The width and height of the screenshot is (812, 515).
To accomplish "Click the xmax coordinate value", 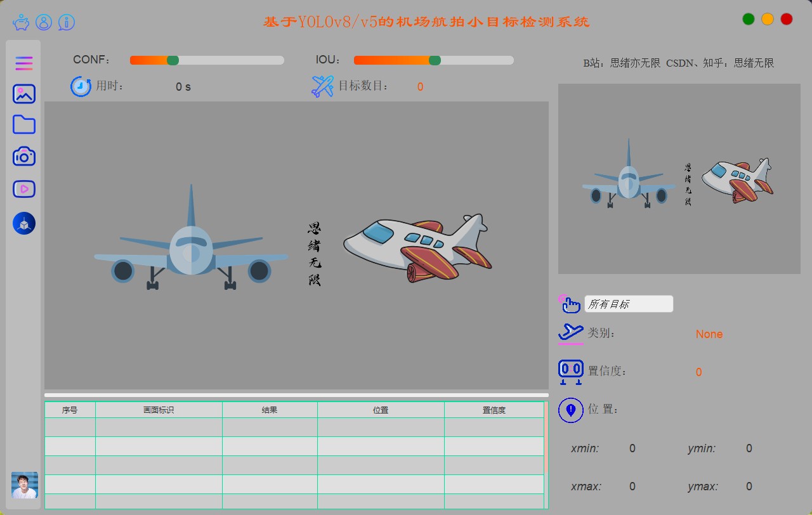I will click(x=632, y=486).
